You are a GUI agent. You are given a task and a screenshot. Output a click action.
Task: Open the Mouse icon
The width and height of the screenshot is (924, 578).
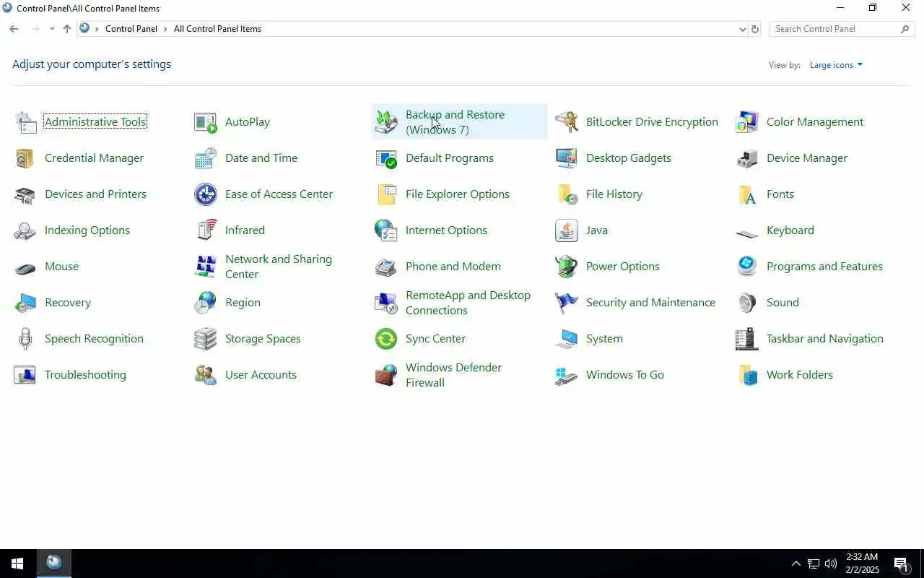(25, 268)
